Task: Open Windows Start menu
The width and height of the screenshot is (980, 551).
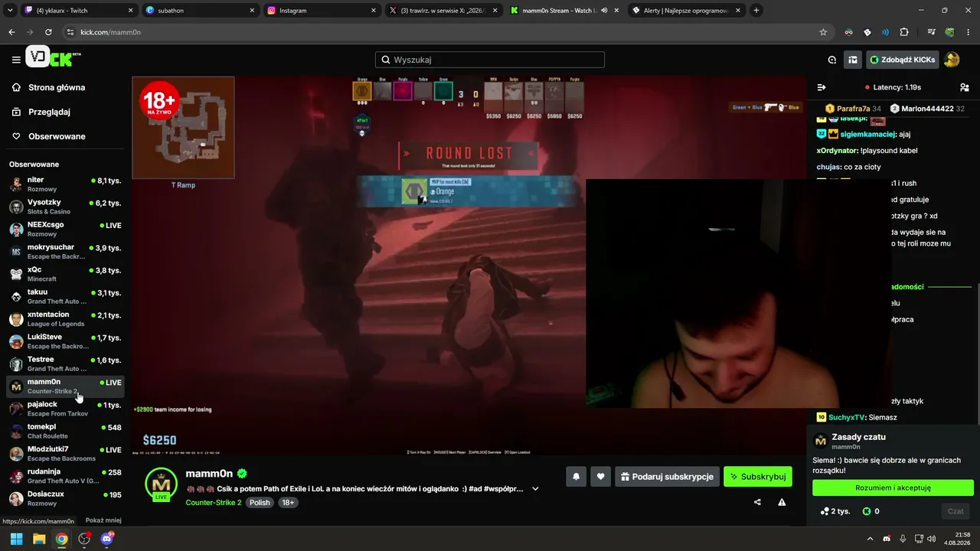Action: 16,539
